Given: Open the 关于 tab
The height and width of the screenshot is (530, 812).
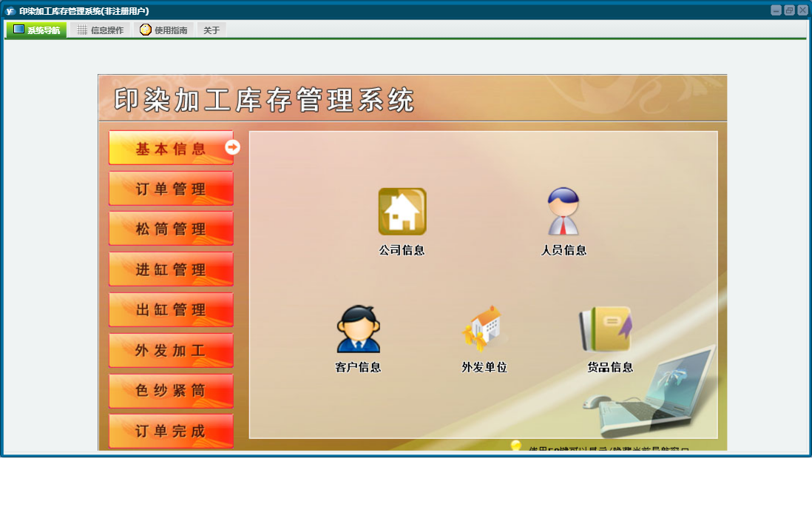Looking at the screenshot, I should [x=212, y=30].
